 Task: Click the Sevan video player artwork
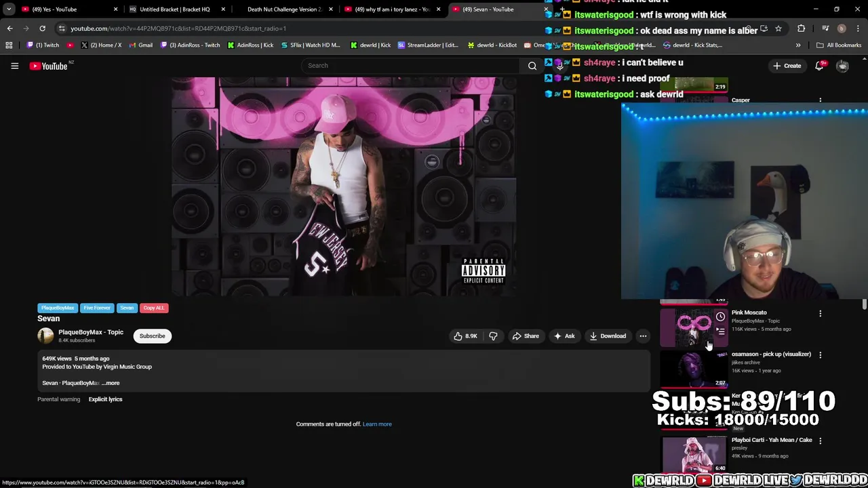tap(344, 186)
